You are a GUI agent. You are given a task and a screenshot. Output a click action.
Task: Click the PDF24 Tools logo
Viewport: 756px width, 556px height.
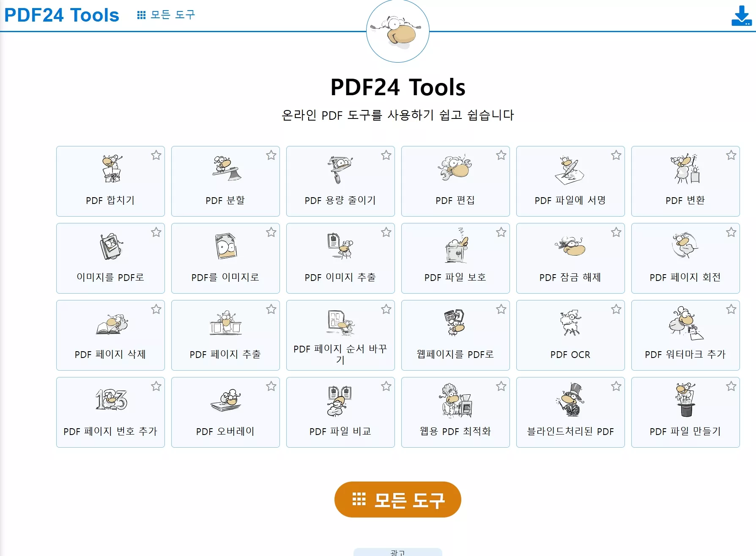click(x=61, y=15)
